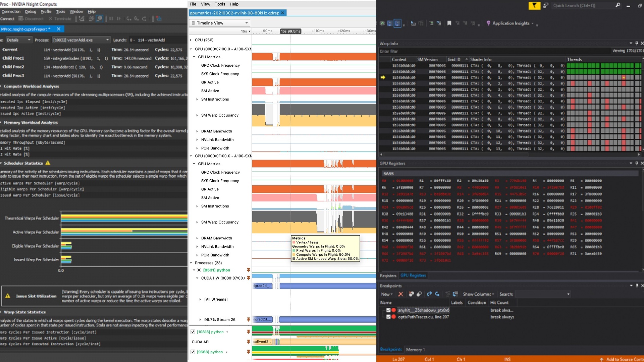
Task: Toggle the anyhit__Z6shadowv breakpoint checkbox
Action: [x=388, y=310]
